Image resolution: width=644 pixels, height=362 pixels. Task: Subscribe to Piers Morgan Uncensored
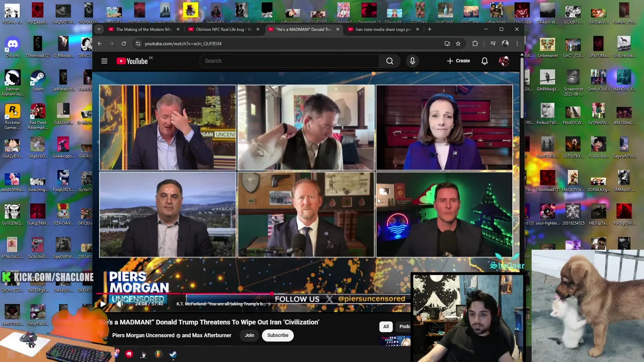278,335
